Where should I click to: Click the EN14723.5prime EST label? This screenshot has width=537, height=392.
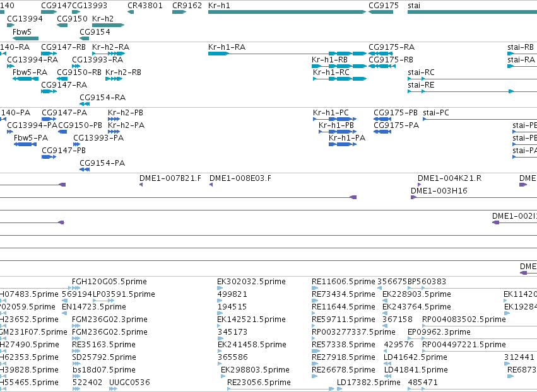[x=94, y=307]
